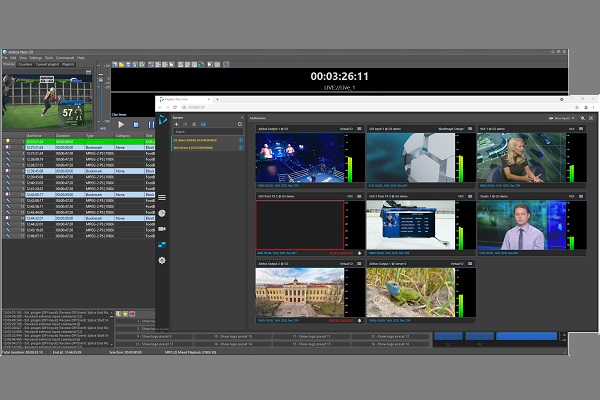The width and height of the screenshot is (600, 400).
Task: Open the Edit menu in AirBox
Action: (x=13, y=58)
